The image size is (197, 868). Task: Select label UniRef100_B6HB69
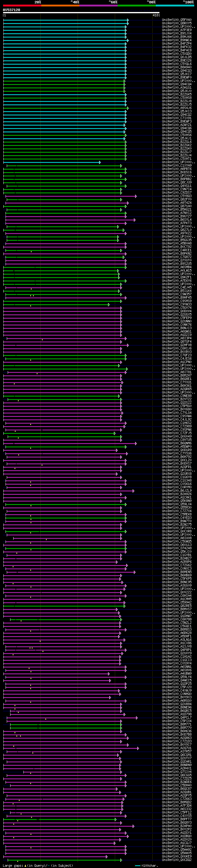click(177, 575)
